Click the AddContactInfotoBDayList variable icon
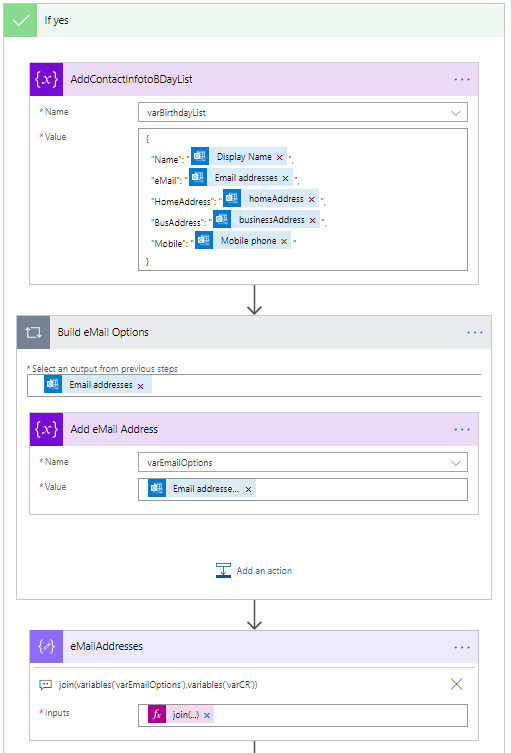 click(46, 79)
